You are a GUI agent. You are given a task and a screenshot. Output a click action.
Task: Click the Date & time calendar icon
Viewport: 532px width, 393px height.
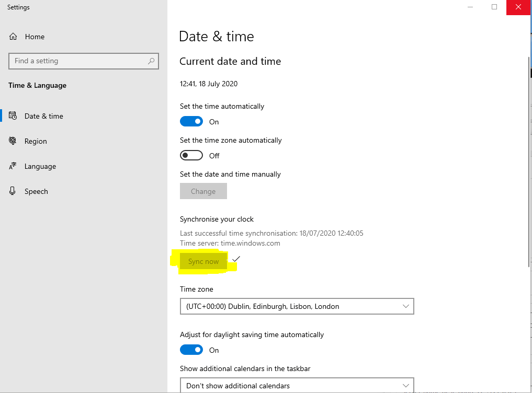click(13, 116)
